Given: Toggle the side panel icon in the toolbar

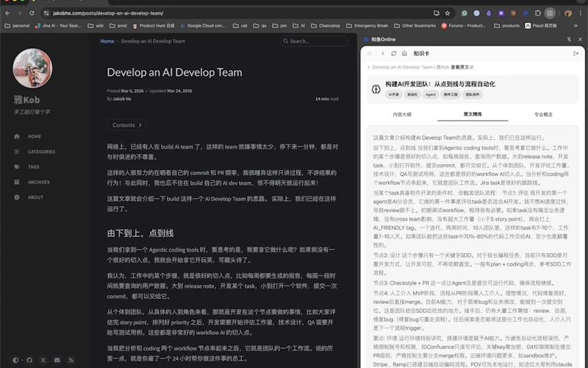Looking at the screenshot, I should pos(550,13).
